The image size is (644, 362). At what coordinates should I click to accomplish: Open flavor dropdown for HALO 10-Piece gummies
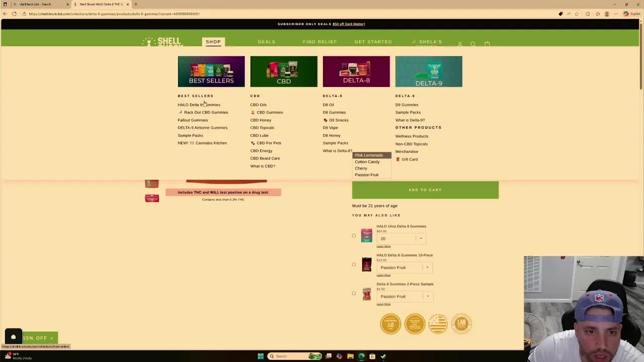click(405, 267)
